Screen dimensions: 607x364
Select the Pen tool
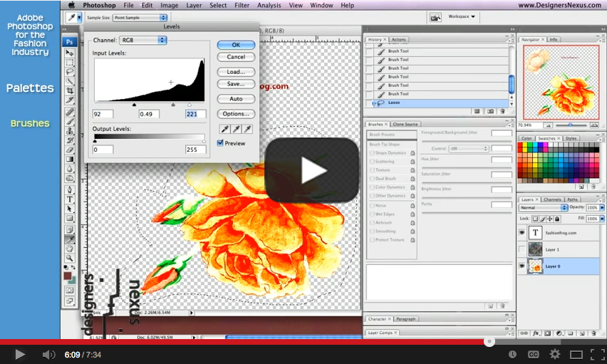pyautogui.click(x=70, y=189)
